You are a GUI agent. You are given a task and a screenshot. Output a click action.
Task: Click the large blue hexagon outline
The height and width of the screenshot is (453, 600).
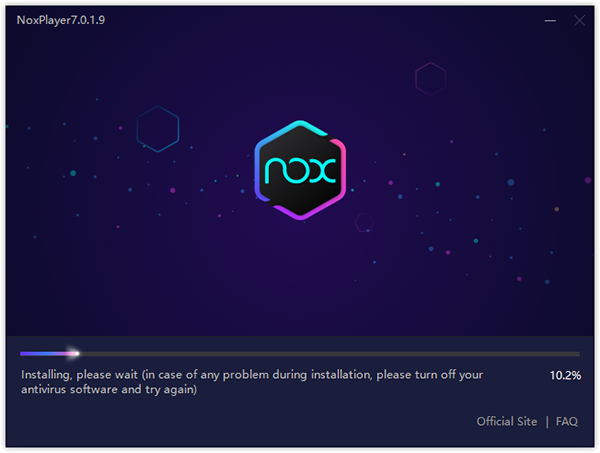pos(158,129)
